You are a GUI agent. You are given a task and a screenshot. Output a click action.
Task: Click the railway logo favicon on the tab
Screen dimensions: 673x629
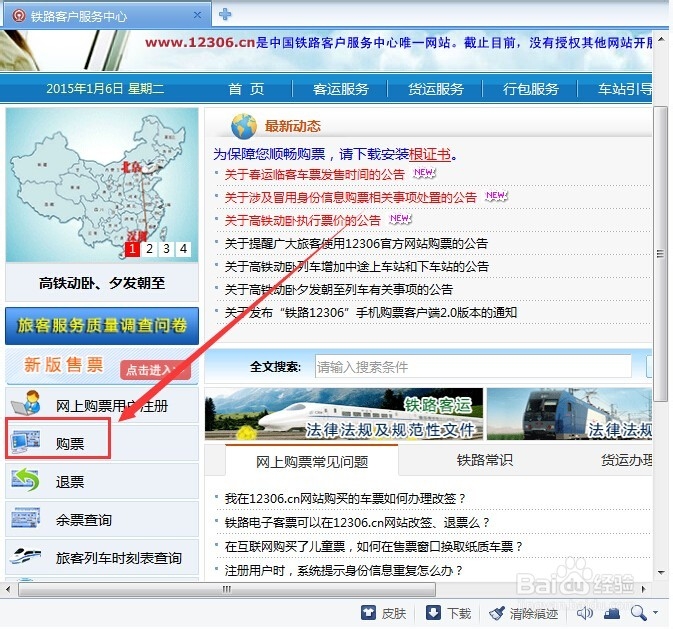(18, 16)
